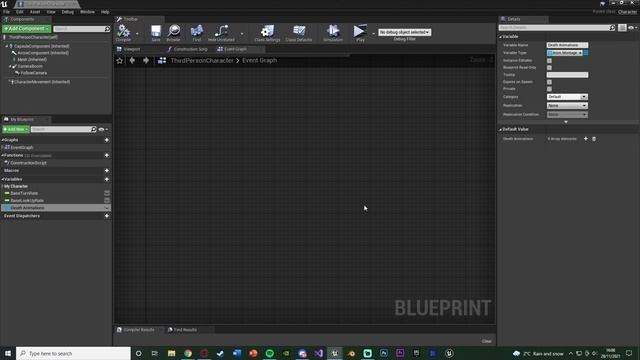
Task: Open Visual Studio from the taskbar
Action: pyautogui.click(x=318, y=353)
